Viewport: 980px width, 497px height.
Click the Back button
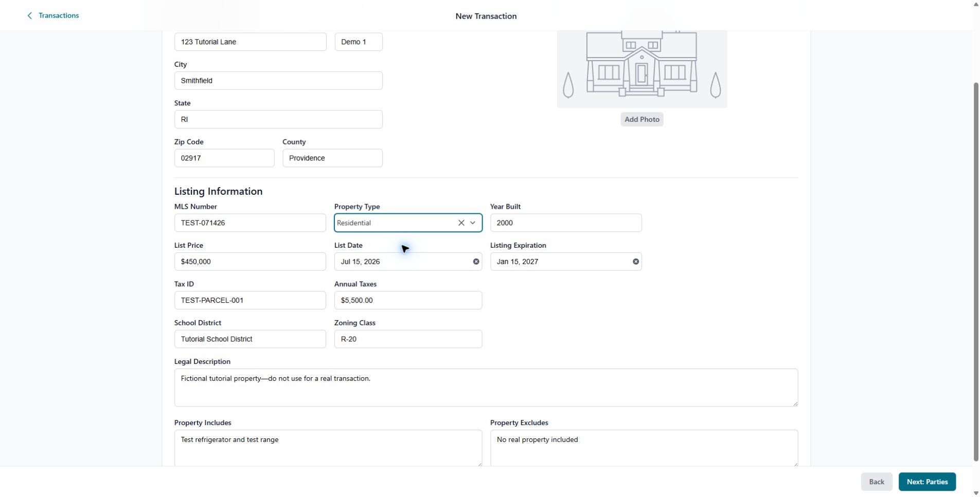876,482
